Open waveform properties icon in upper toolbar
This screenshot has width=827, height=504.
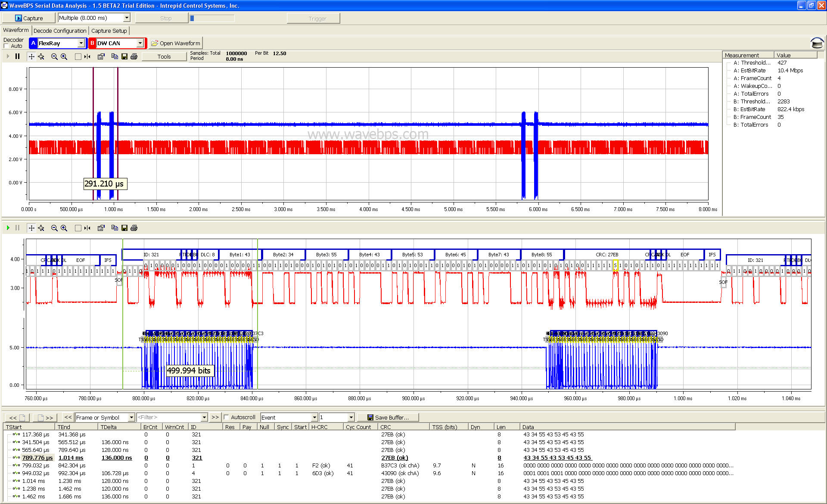pos(101,56)
